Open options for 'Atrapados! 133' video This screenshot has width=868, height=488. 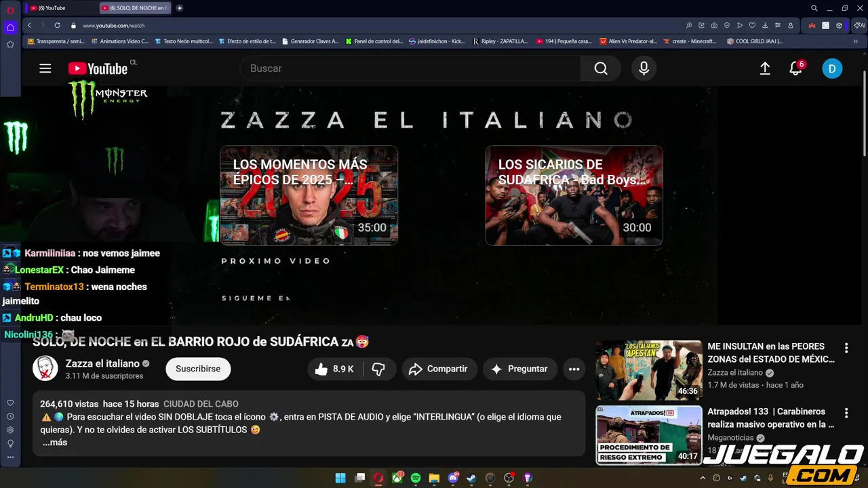846,413
